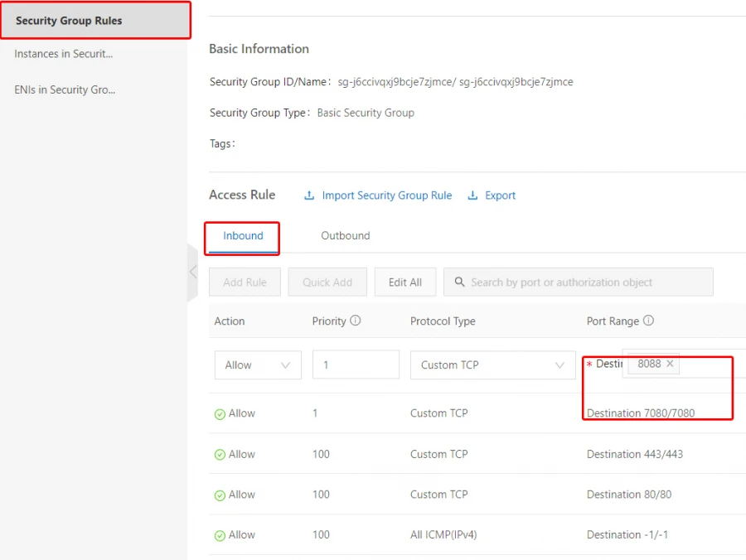Viewport: 746px width, 560px height.
Task: Click the export download icon
Action: pos(472,196)
